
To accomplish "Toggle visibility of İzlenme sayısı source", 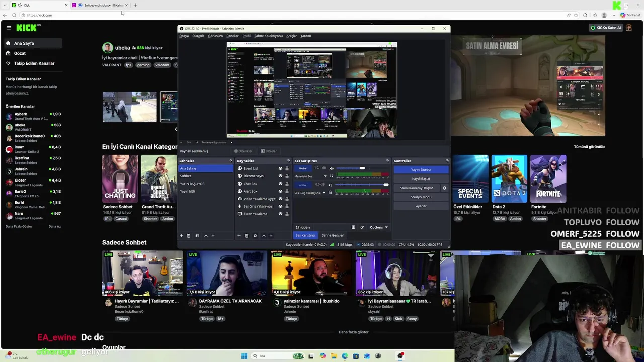I will (280, 176).
